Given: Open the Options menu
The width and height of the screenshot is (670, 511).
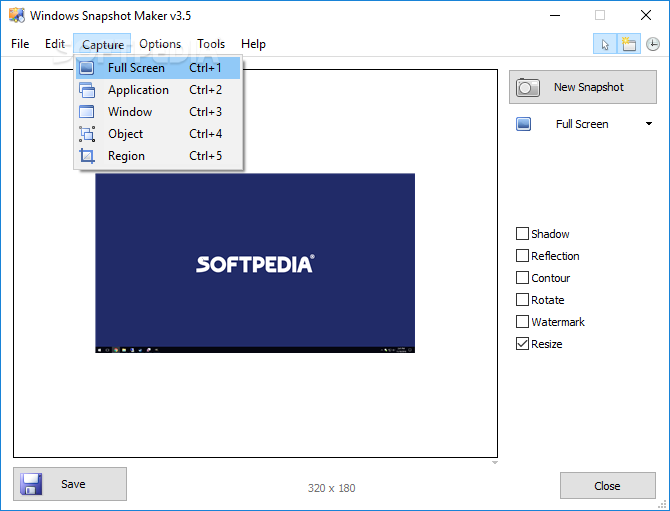Looking at the screenshot, I should (x=160, y=44).
